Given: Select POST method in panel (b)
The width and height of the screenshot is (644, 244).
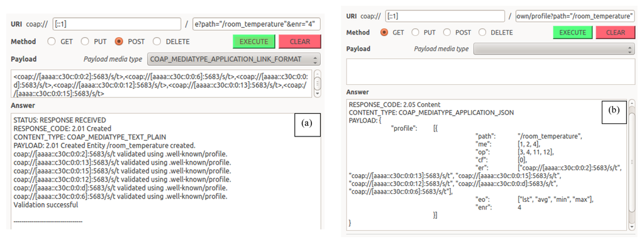Looking at the screenshot, I should [447, 33].
